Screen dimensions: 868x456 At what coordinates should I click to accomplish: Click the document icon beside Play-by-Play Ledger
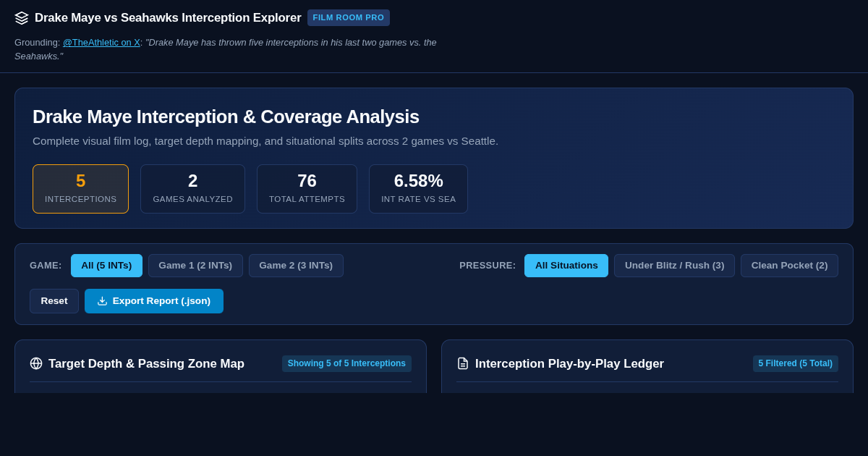pos(463,363)
